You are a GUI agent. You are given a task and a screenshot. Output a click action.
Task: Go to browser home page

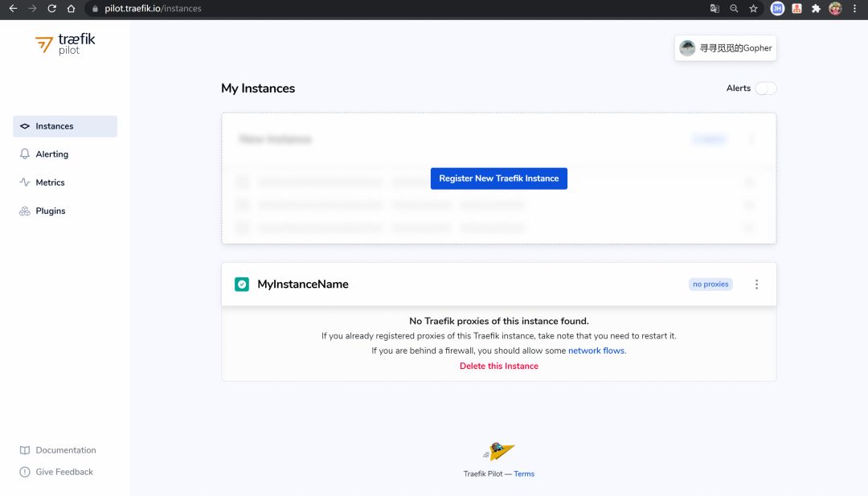tap(71, 8)
